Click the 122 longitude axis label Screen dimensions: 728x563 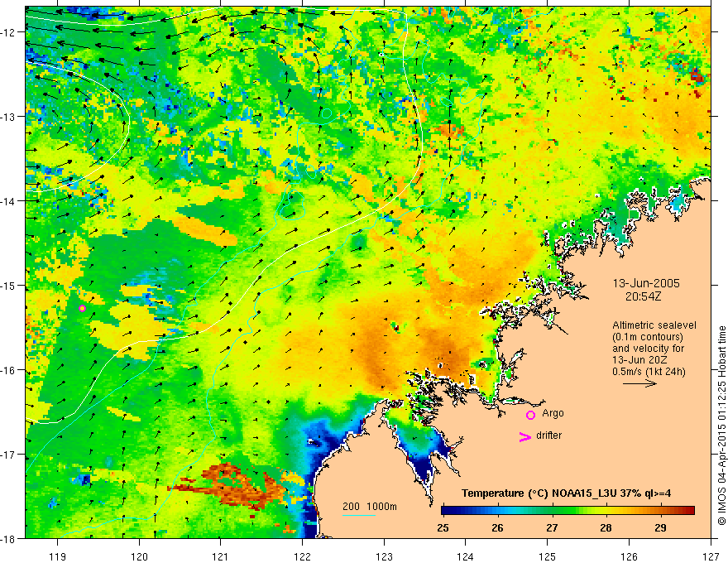click(x=302, y=556)
